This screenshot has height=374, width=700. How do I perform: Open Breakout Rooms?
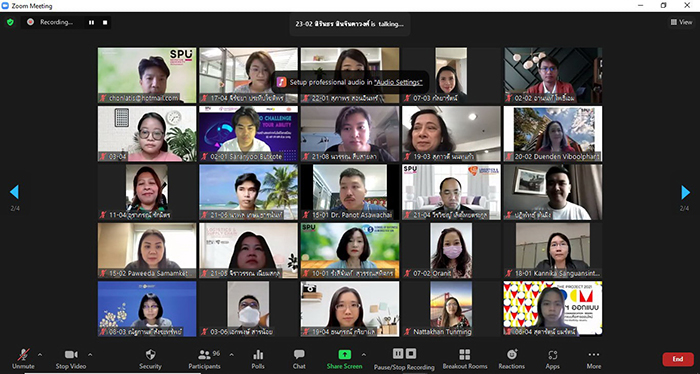465,359
